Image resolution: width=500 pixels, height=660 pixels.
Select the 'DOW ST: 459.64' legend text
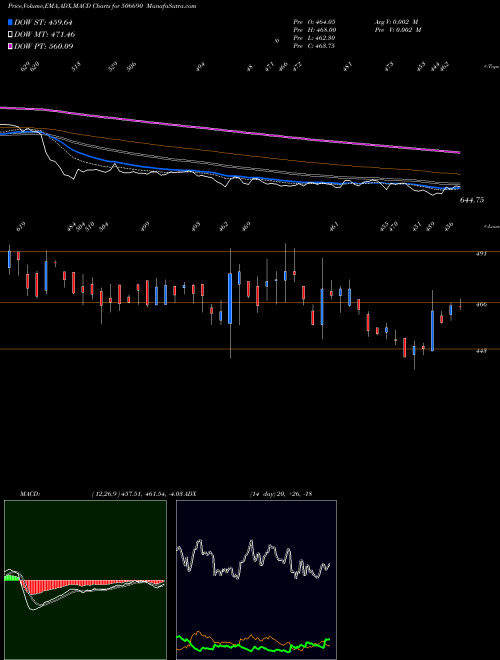tap(44, 22)
